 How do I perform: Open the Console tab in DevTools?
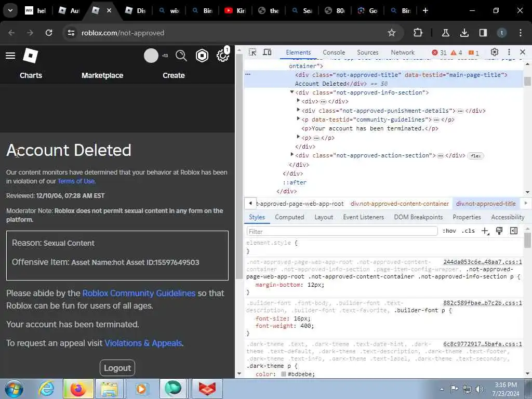point(334,52)
